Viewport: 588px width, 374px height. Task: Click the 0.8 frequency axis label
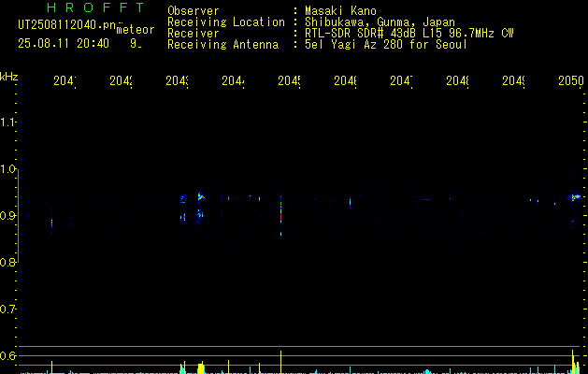7,262
